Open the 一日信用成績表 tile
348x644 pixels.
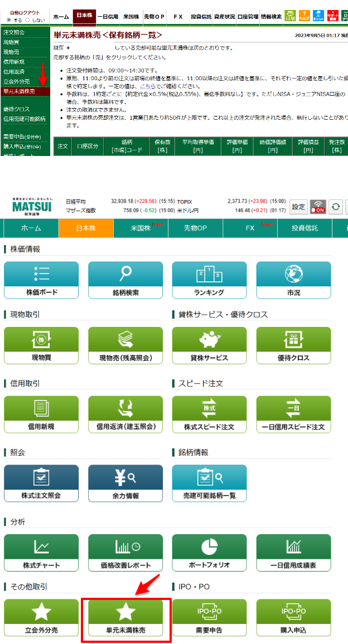[294, 553]
